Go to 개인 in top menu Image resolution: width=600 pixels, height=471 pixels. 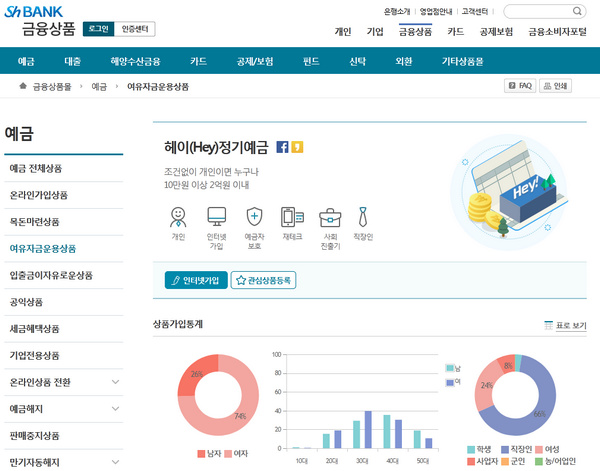(x=342, y=32)
